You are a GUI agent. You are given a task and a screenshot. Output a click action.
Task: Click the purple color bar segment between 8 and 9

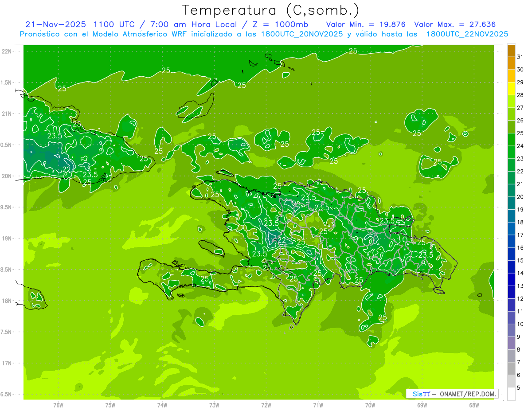(511, 344)
